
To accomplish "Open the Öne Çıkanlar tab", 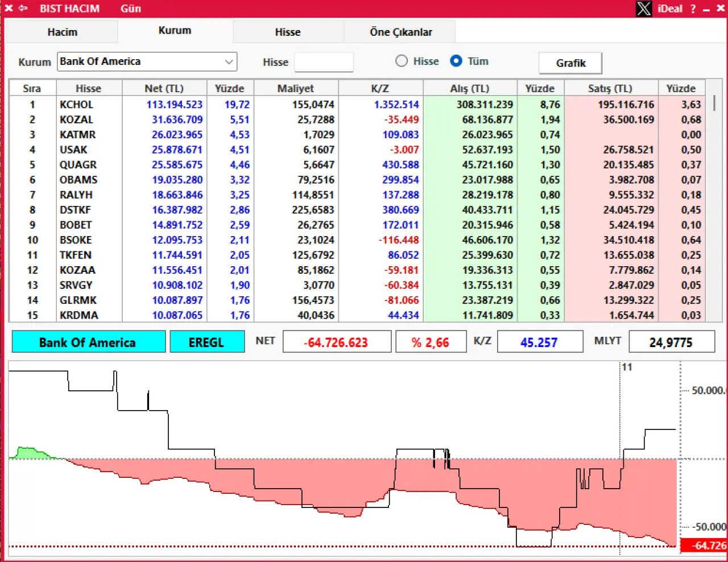I will (401, 32).
